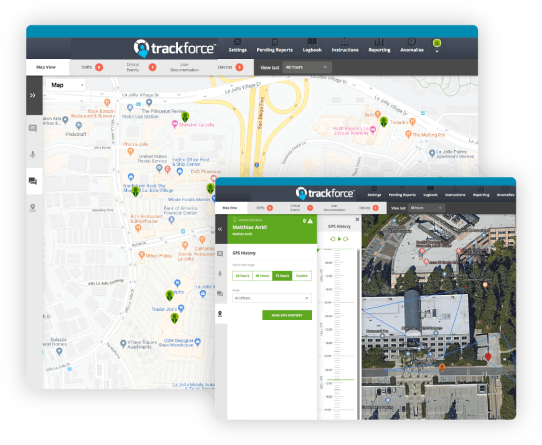
Task: Open Instructions icon in back window header
Action: [x=345, y=46]
